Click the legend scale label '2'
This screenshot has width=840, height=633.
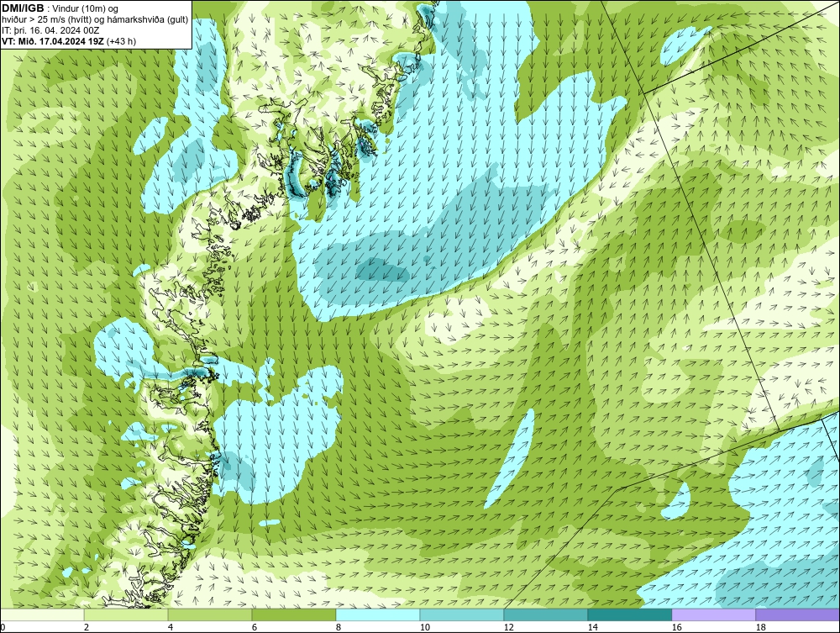(87, 627)
